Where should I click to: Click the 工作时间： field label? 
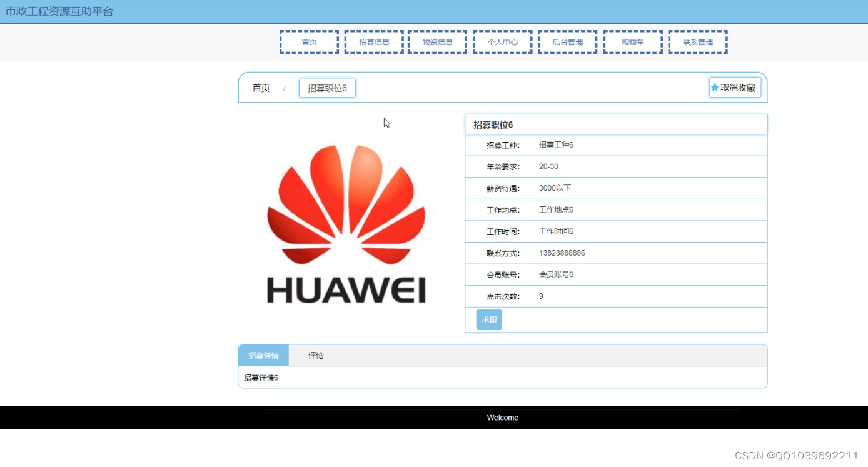point(503,231)
